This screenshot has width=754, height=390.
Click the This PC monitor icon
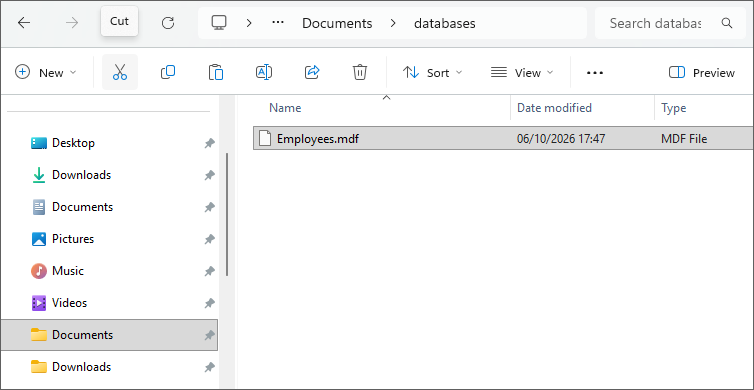coord(219,23)
